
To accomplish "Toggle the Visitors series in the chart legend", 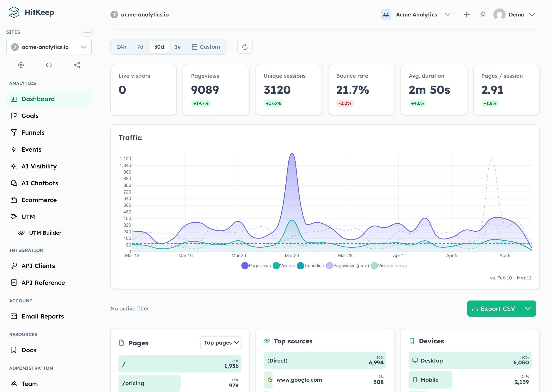I will (284, 265).
